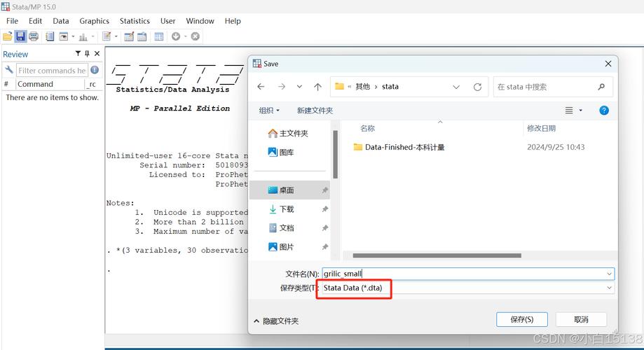The height and width of the screenshot is (350, 644).
Task: Open the 组织 dropdown menu
Action: click(x=269, y=111)
